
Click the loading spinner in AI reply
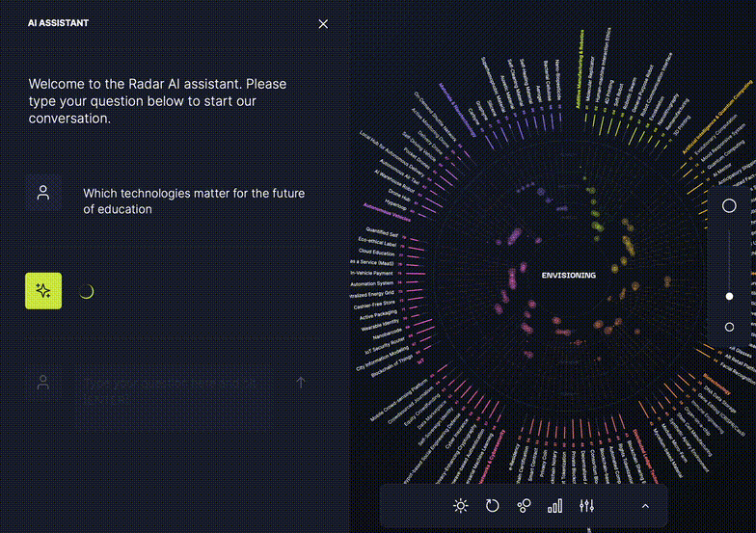[86, 291]
